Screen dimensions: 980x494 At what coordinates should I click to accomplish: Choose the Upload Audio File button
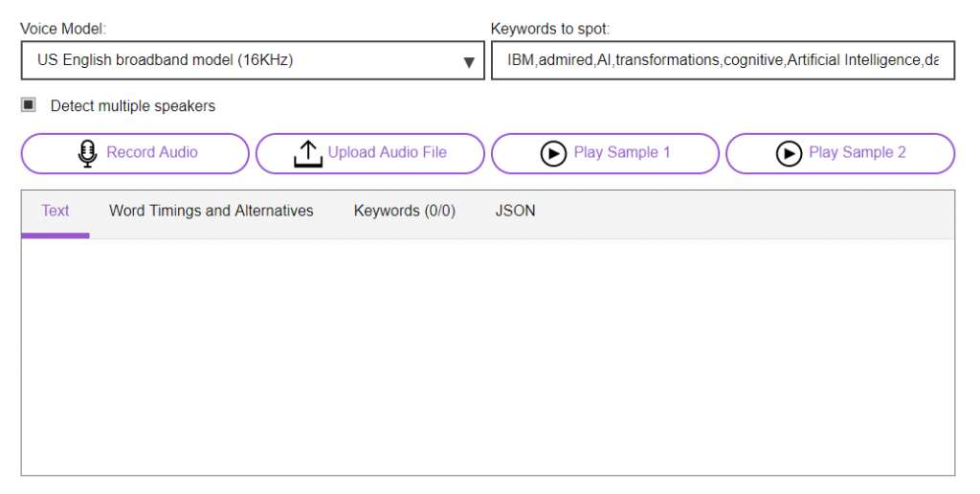pyautogui.click(x=370, y=153)
